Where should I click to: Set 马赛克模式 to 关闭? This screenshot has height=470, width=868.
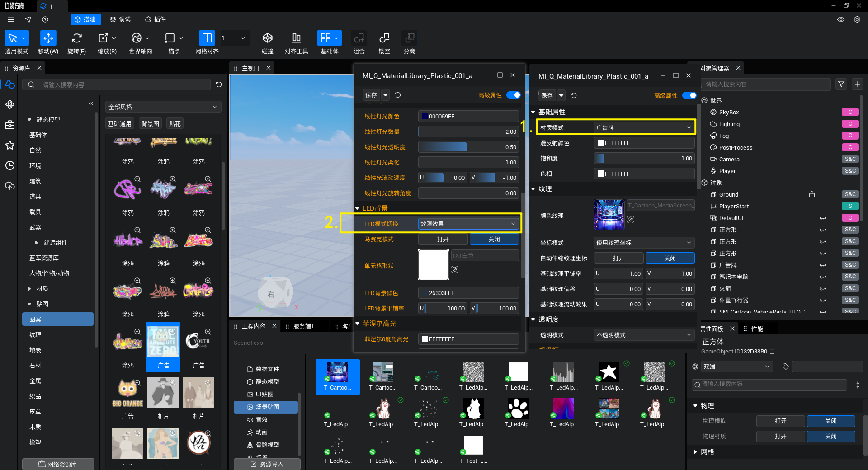[494, 239]
